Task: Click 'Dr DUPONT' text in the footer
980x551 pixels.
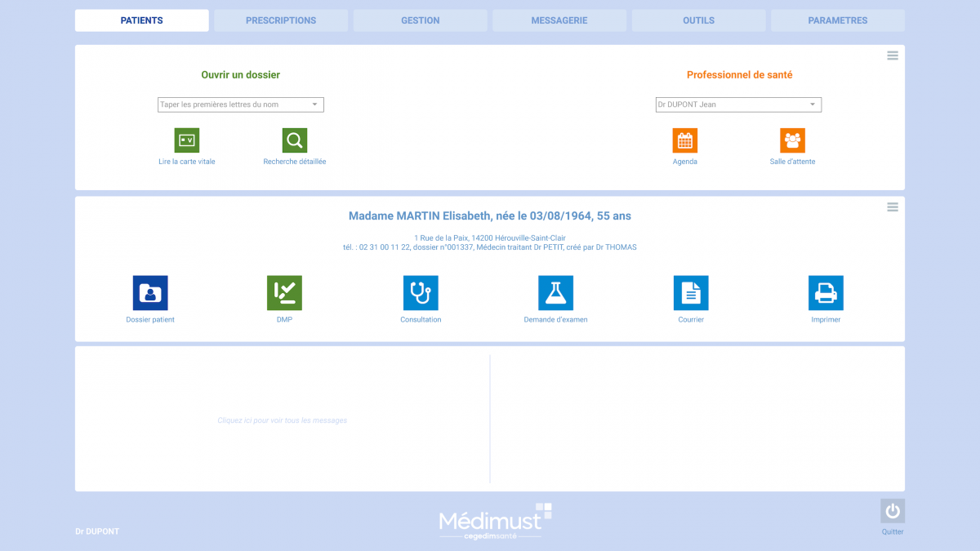Action: click(x=97, y=531)
